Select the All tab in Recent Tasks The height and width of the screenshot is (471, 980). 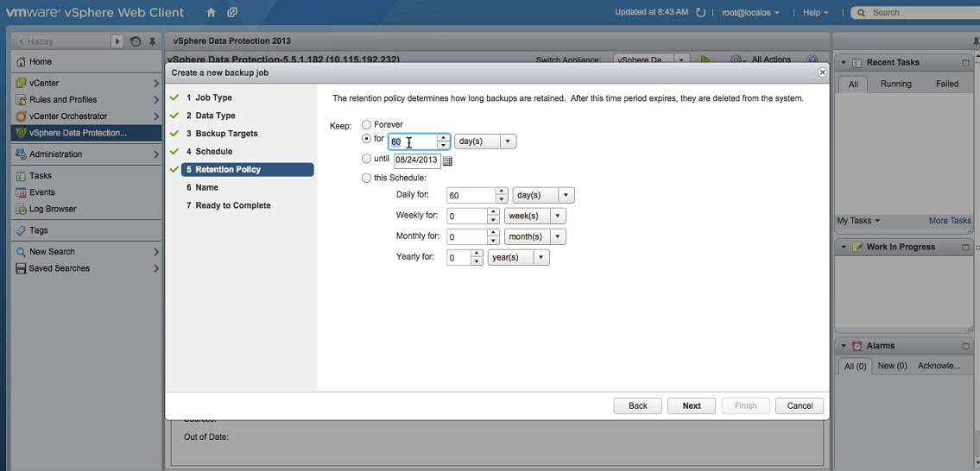pyautogui.click(x=853, y=85)
